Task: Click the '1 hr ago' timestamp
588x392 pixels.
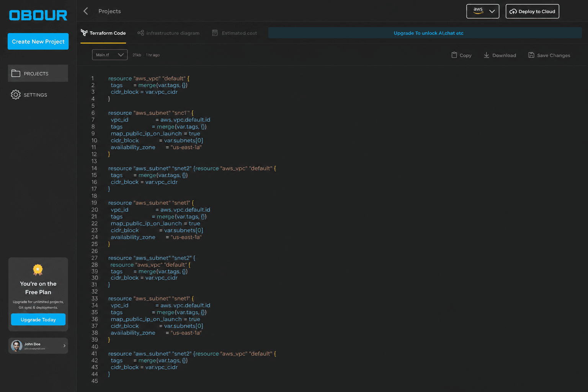Action: (153, 55)
